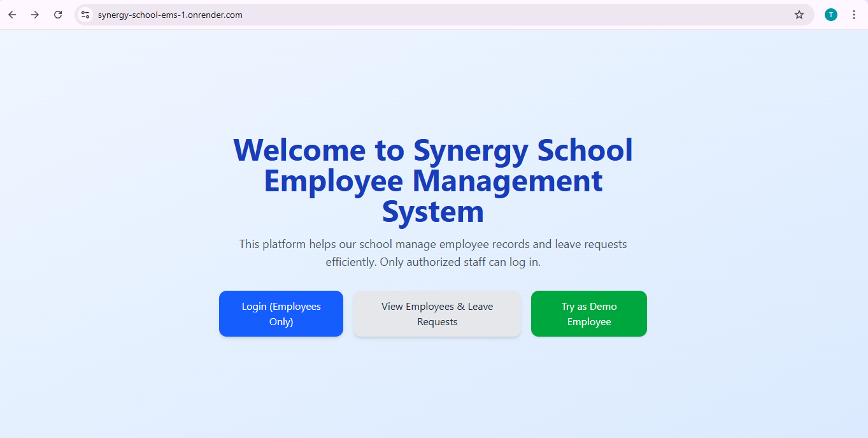This screenshot has height=438, width=868.
Task: Go back using the browser back arrow
Action: pyautogui.click(x=12, y=15)
